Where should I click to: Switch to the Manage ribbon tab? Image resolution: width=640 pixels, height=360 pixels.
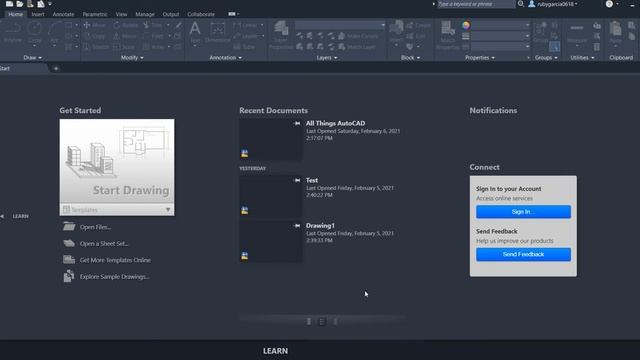click(145, 14)
